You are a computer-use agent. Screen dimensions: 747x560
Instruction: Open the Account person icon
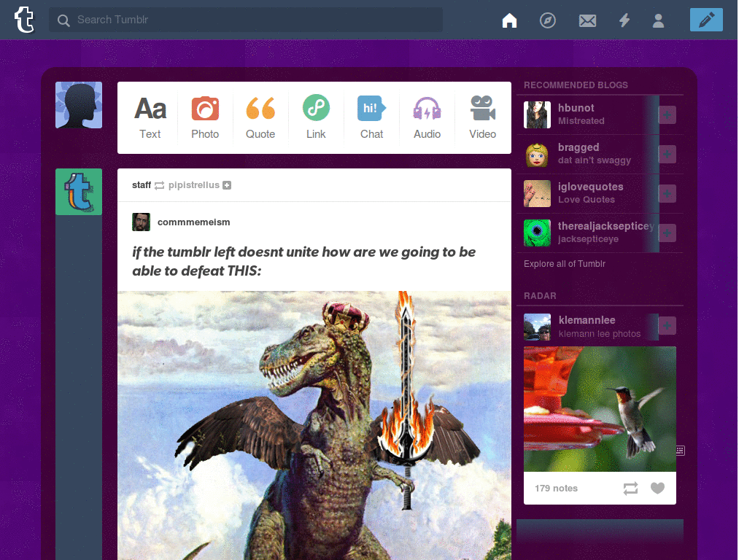(658, 20)
